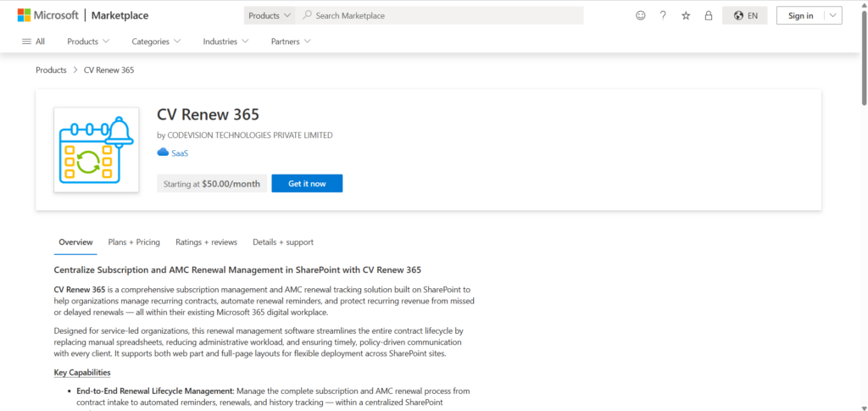Click the CV Renew 365 product title

pos(209,114)
